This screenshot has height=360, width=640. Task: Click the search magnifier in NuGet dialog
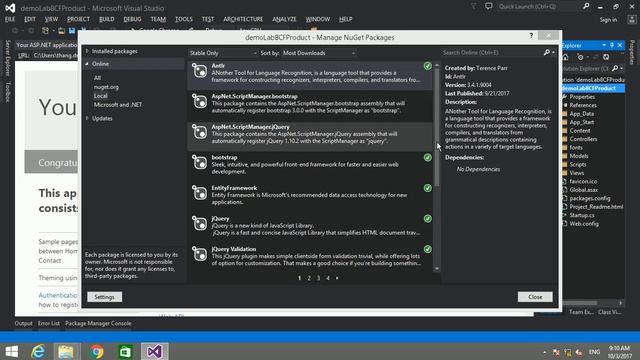(x=547, y=52)
